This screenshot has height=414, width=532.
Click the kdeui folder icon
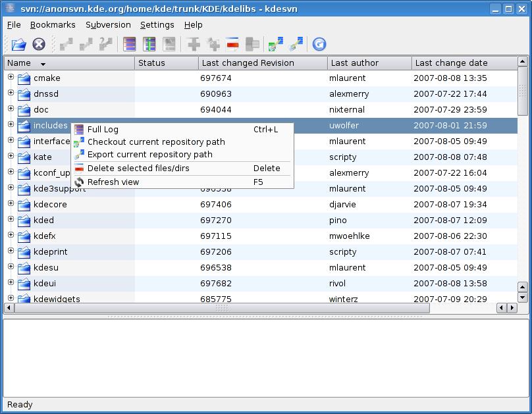pyautogui.click(x=24, y=284)
